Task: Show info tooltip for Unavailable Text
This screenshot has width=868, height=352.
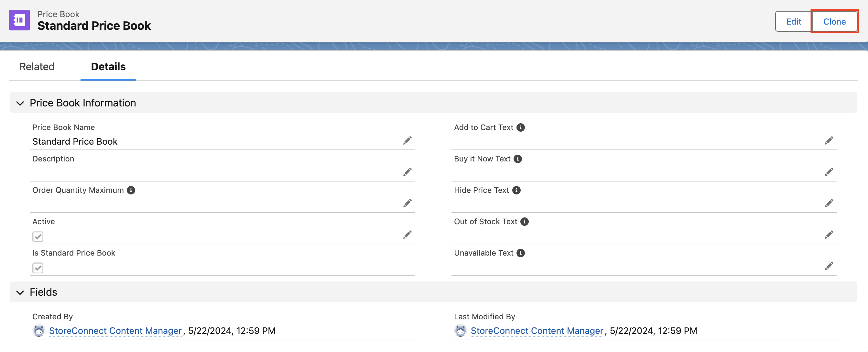Action: [520, 253]
